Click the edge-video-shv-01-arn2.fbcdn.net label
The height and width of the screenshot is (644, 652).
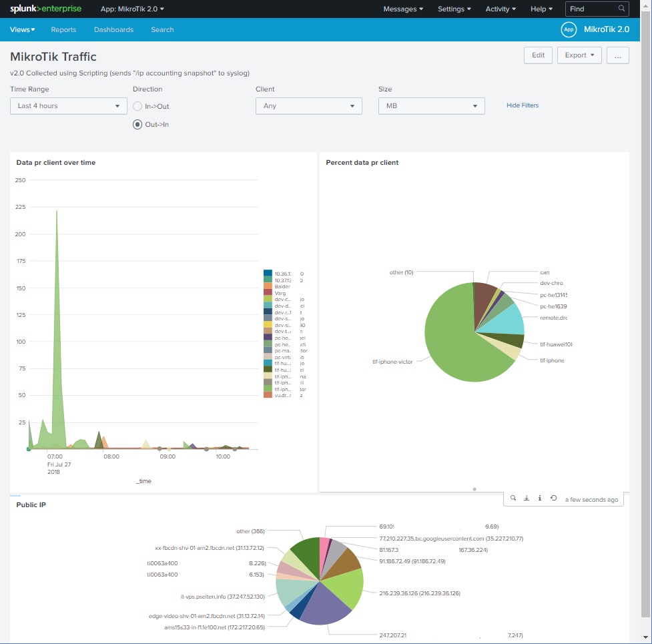207,616
